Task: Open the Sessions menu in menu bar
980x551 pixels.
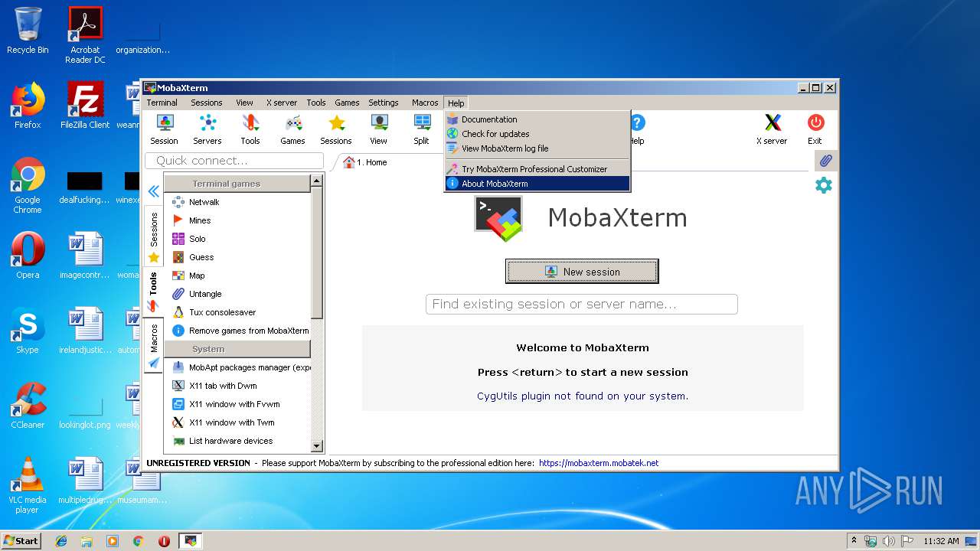Action: [207, 103]
